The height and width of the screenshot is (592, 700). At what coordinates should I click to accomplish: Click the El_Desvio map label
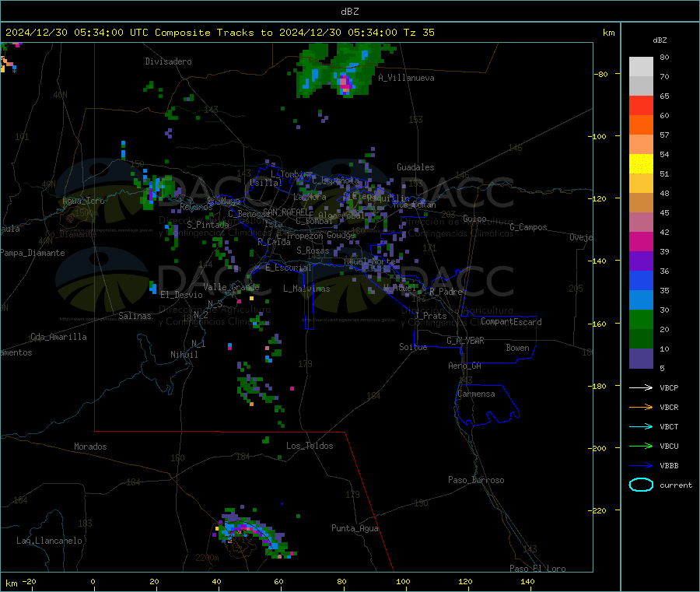[182, 295]
